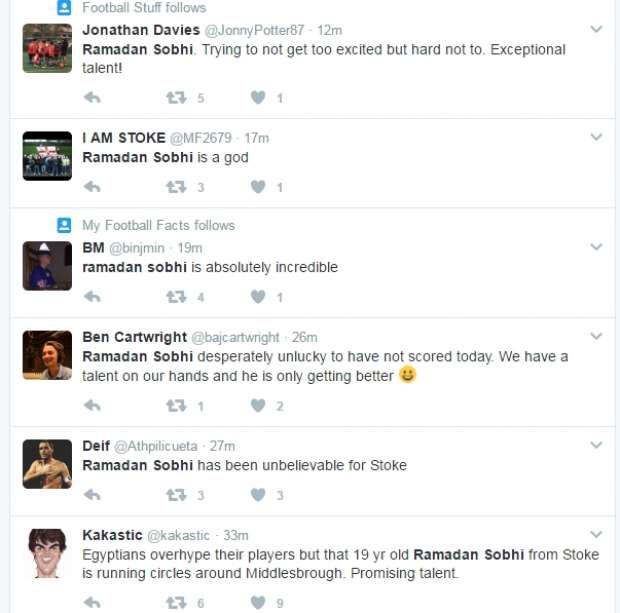Like Jonathan Davies' tweet
620x613 pixels.
(x=258, y=98)
